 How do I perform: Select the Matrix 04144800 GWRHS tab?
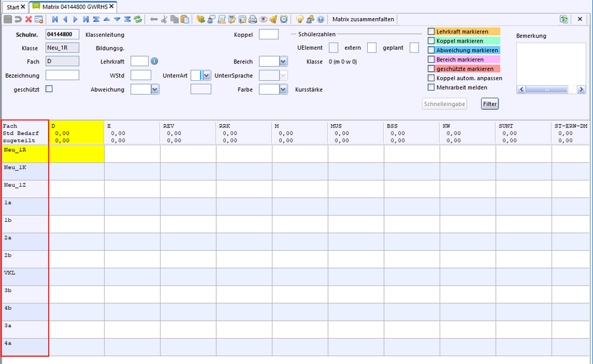click(74, 6)
